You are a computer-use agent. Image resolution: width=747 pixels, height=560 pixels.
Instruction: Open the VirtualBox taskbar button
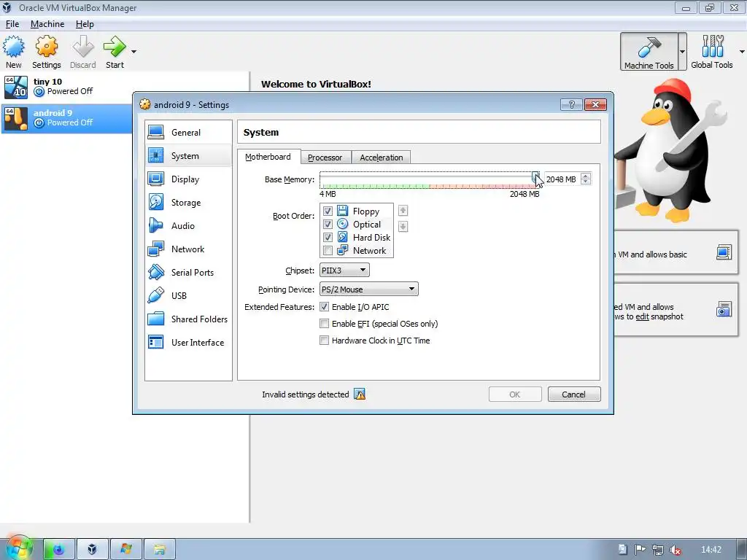[x=93, y=550]
